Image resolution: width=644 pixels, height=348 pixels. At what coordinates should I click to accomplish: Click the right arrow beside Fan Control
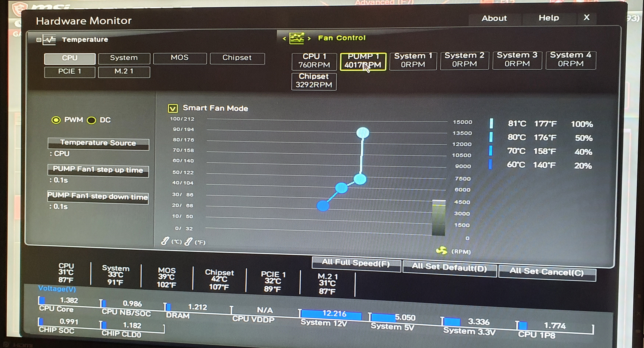point(309,38)
